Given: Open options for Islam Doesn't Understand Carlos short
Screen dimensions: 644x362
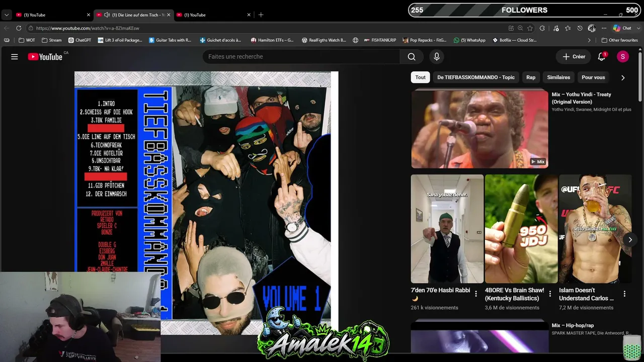Looking at the screenshot, I should pyautogui.click(x=624, y=294).
